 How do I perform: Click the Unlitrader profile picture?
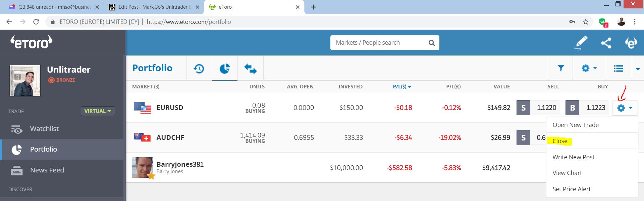[25, 81]
